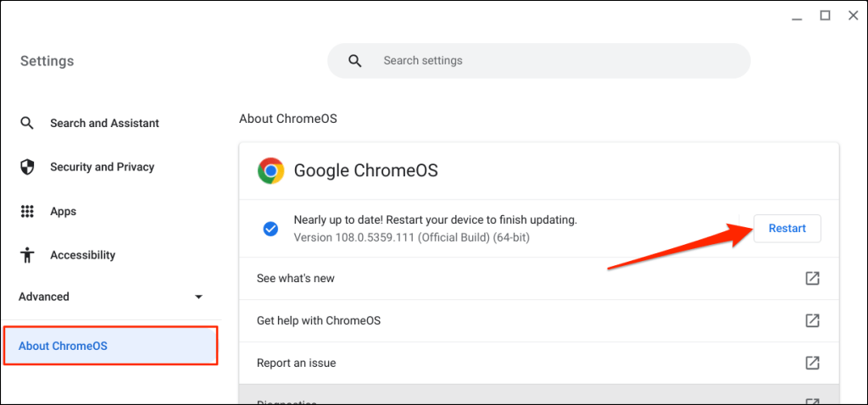
Task: Click the Google Chrome logo
Action: (270, 170)
